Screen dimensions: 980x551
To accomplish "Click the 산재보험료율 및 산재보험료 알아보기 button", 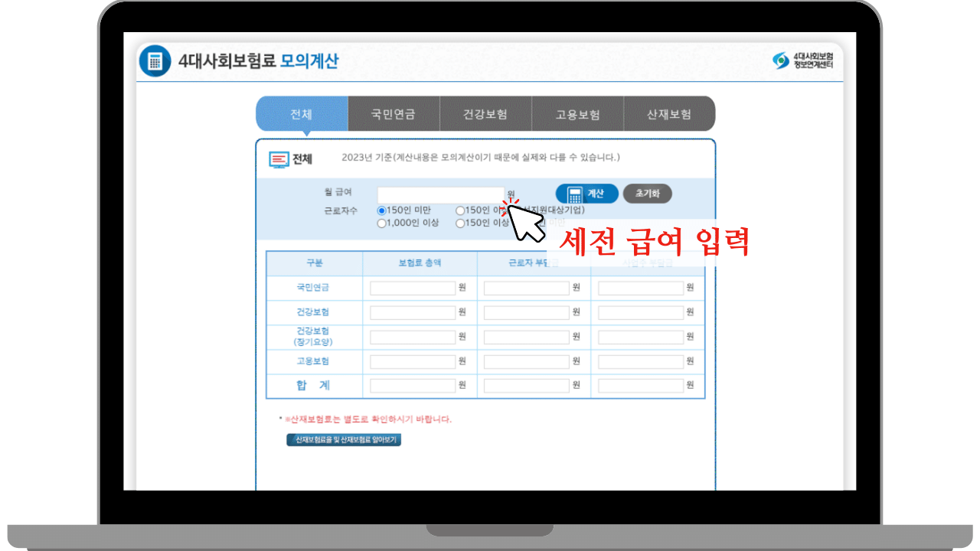I will (343, 440).
